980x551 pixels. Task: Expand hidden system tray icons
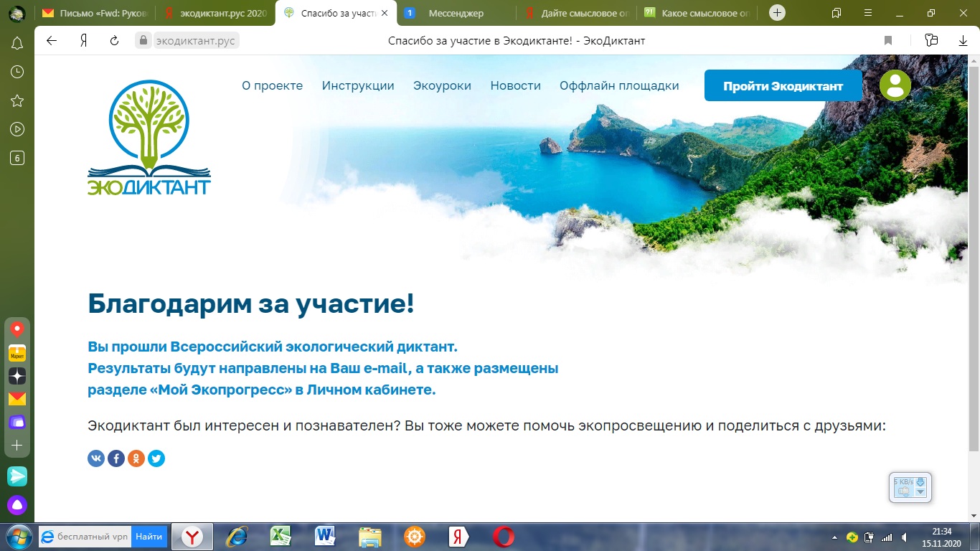834,537
